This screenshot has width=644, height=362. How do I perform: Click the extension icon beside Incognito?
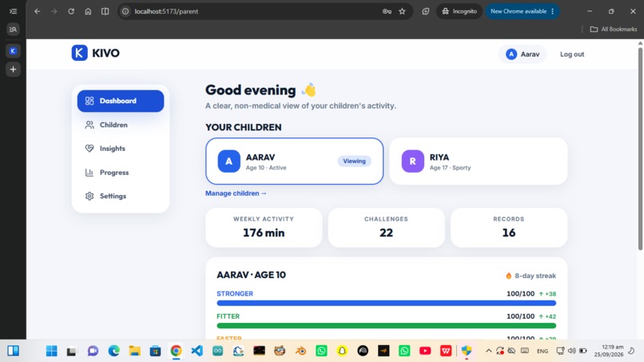point(426,11)
